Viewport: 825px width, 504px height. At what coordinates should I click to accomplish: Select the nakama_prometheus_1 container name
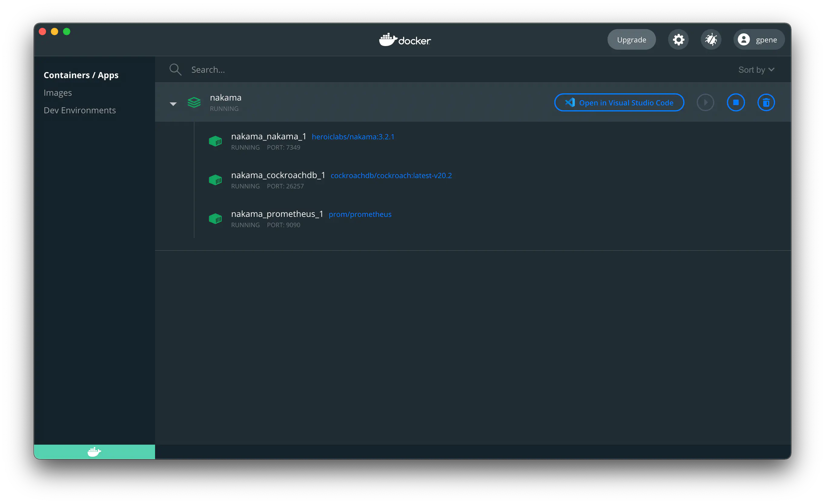277,214
